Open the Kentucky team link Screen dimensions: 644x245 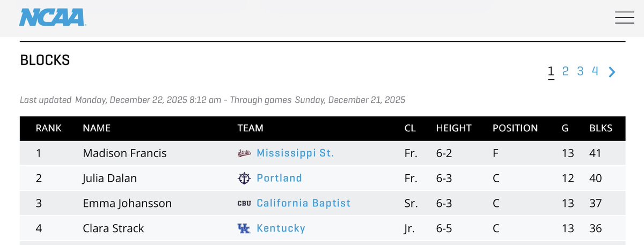[281, 228]
